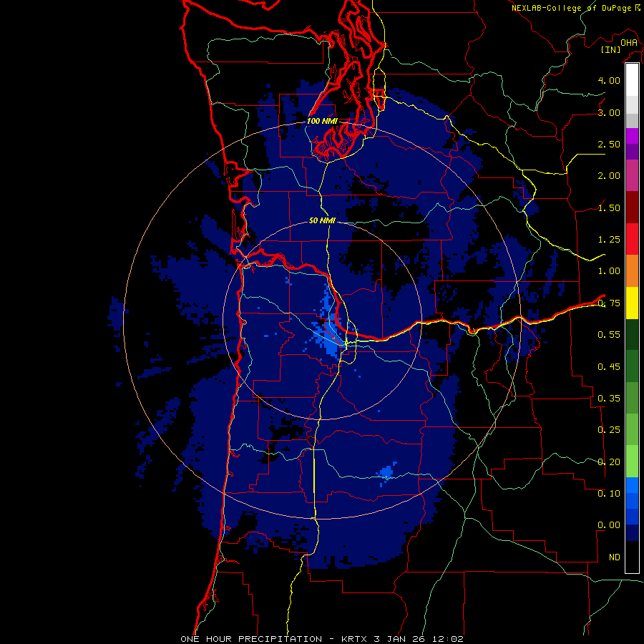Click the ONE HOUR PRECIPITATION title text

tap(251, 639)
